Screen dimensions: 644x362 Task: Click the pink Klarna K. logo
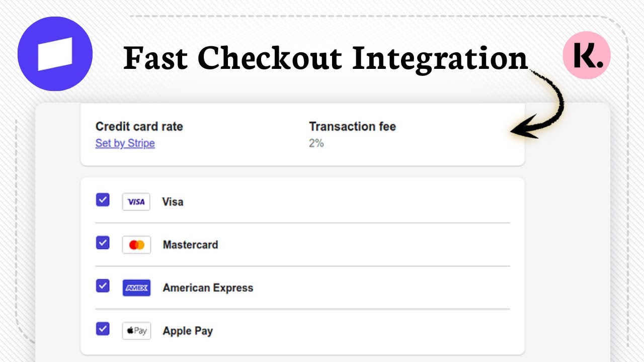pos(587,55)
